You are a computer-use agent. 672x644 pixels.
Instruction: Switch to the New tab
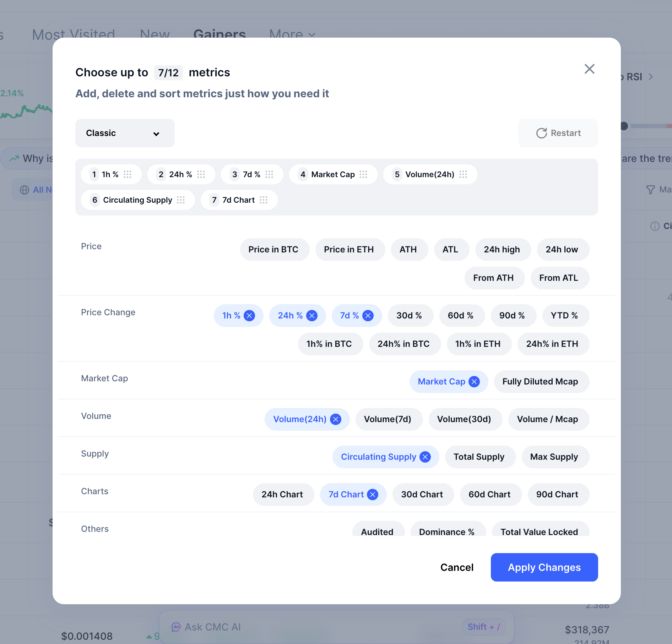pos(155,34)
